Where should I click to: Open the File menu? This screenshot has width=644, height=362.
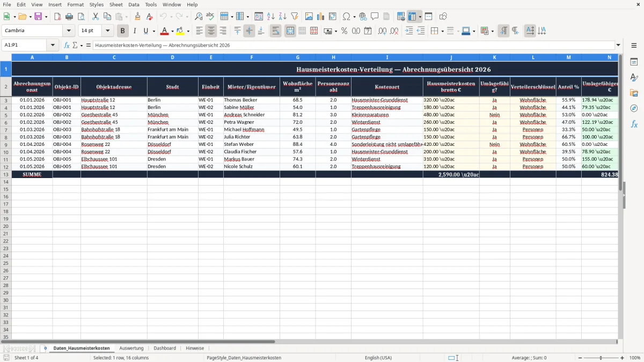point(7,4)
